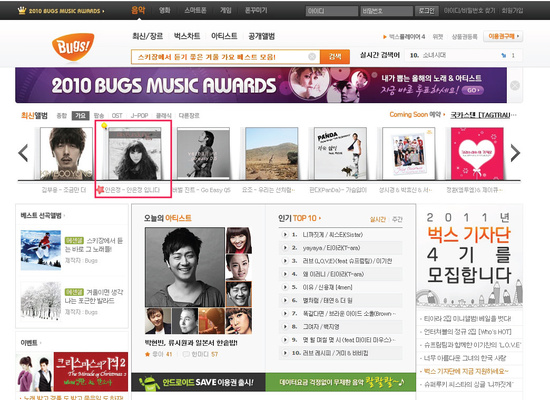
Task: Select the 가요 album genre tab
Action: (x=80, y=115)
